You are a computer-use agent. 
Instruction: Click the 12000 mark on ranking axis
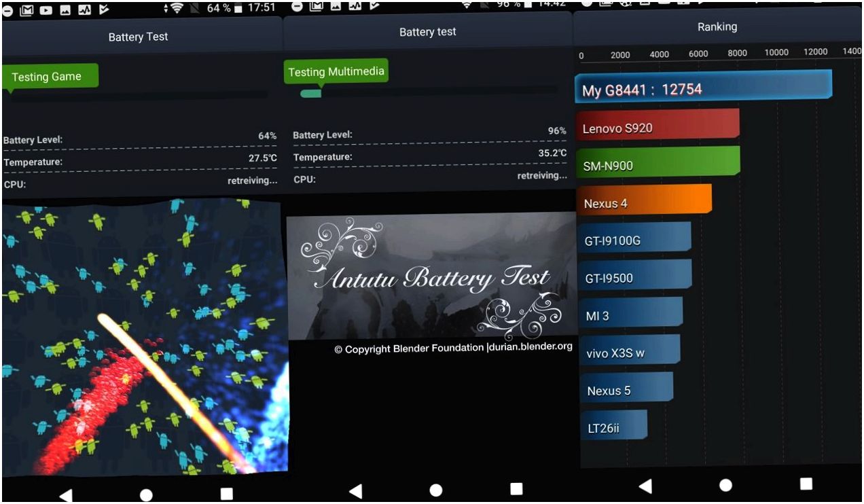point(816,52)
